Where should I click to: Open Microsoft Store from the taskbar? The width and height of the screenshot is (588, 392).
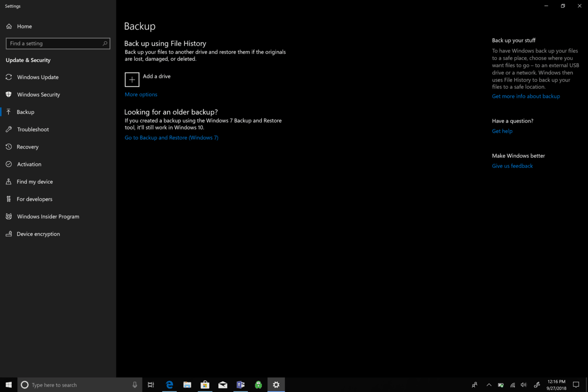(205, 385)
